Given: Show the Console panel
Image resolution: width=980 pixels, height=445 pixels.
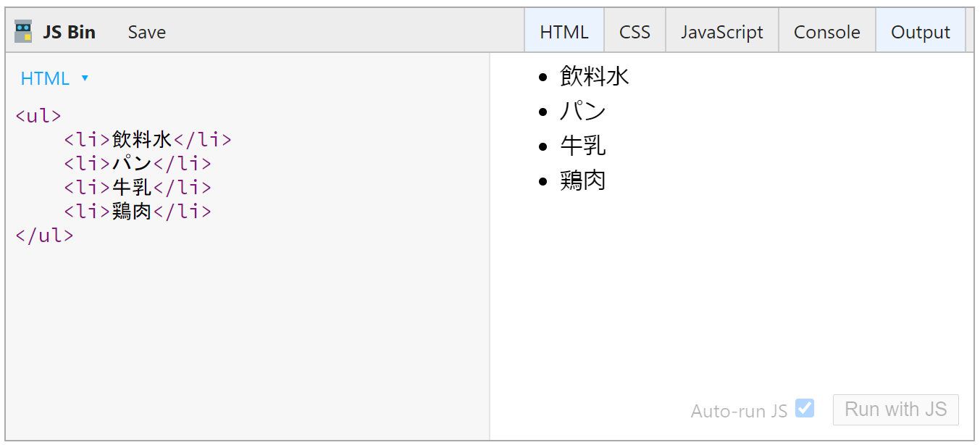Looking at the screenshot, I should tap(826, 32).
